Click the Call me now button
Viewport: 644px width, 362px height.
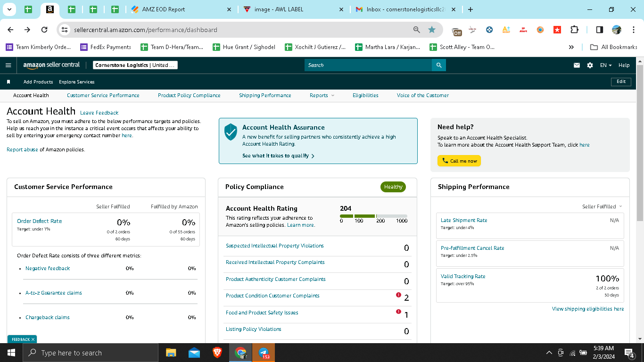[x=459, y=161]
